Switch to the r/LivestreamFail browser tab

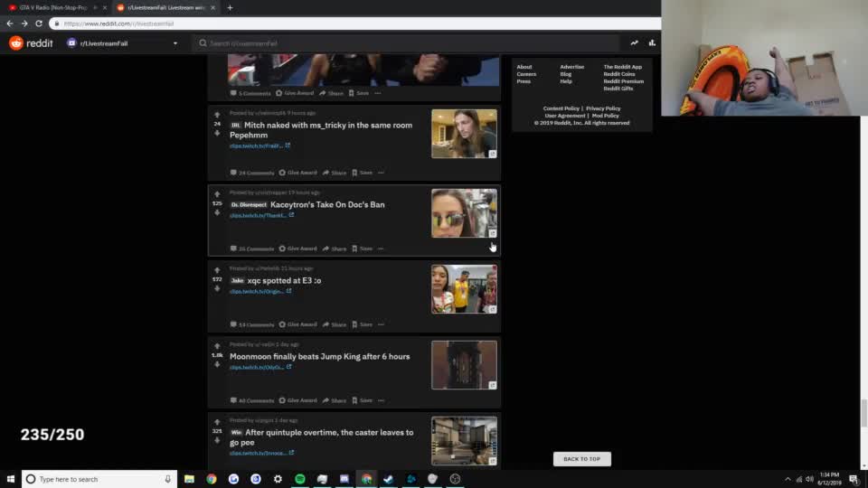(165, 8)
